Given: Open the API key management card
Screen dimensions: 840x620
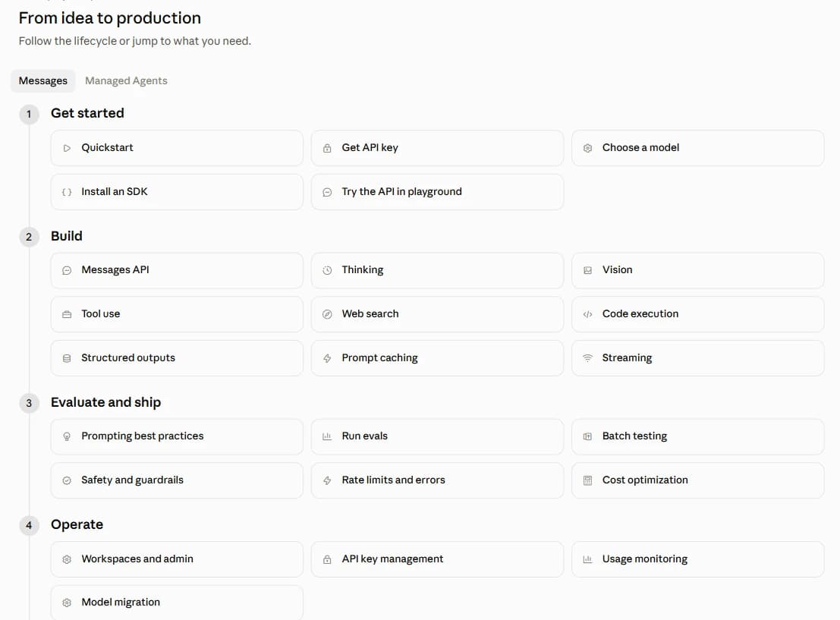Looking at the screenshot, I should [437, 559].
